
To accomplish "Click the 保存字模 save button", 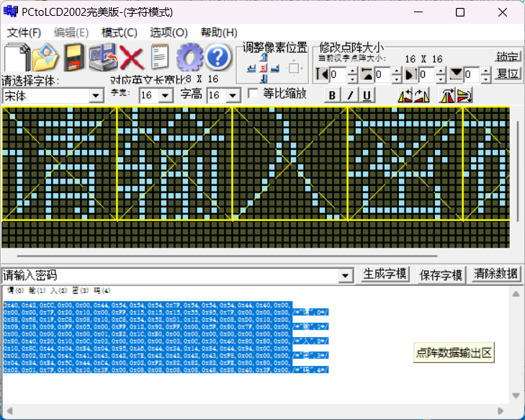I will click(441, 275).
